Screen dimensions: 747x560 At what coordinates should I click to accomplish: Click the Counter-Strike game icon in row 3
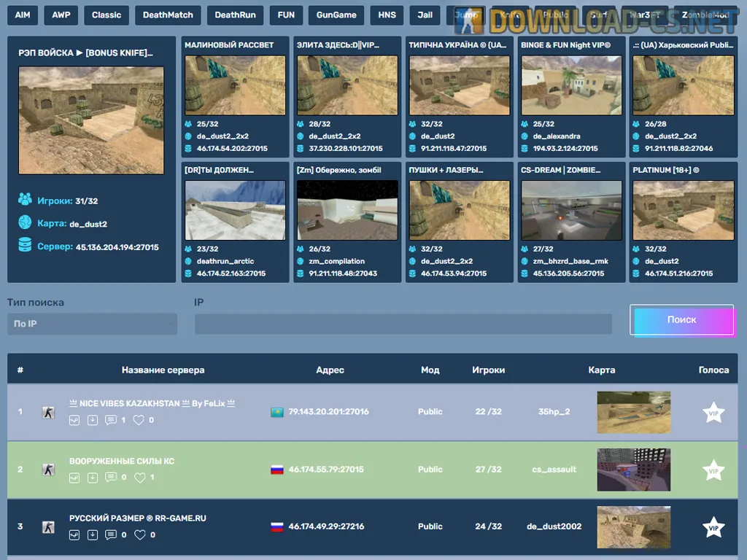(x=48, y=527)
